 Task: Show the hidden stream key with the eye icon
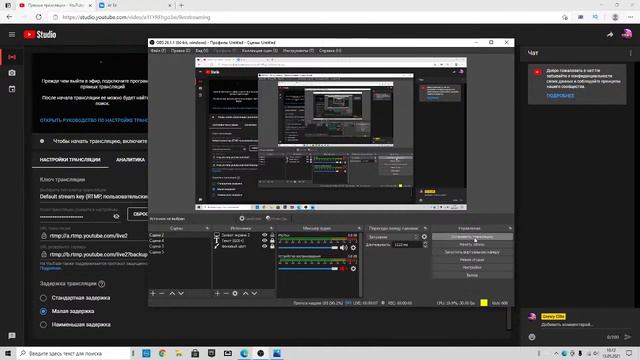click(116, 216)
